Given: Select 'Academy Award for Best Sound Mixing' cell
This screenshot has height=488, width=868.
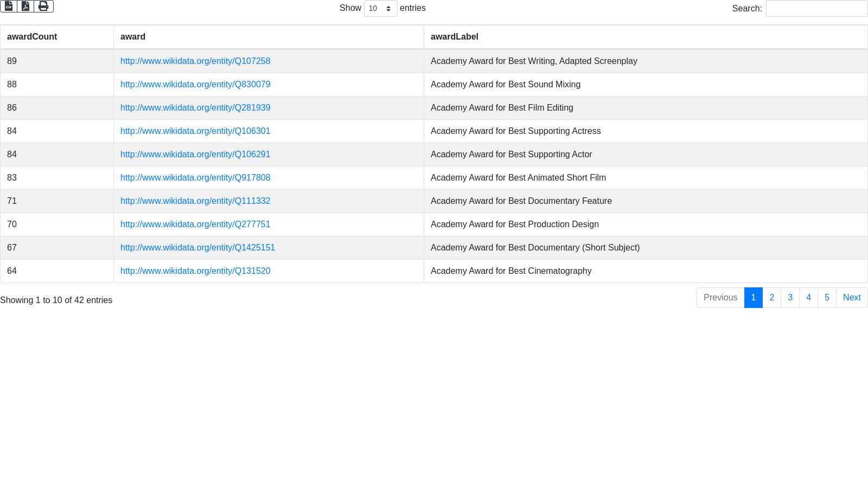Looking at the screenshot, I should [646, 85].
